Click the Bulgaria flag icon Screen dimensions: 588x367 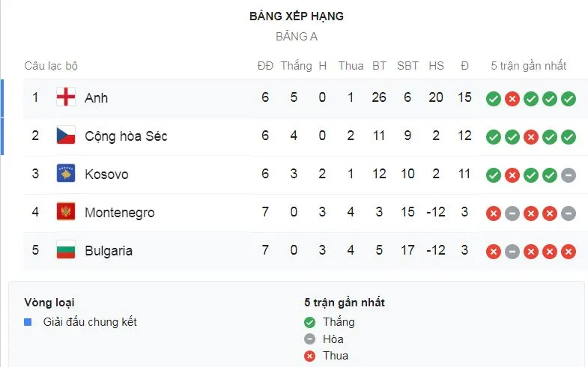click(66, 250)
